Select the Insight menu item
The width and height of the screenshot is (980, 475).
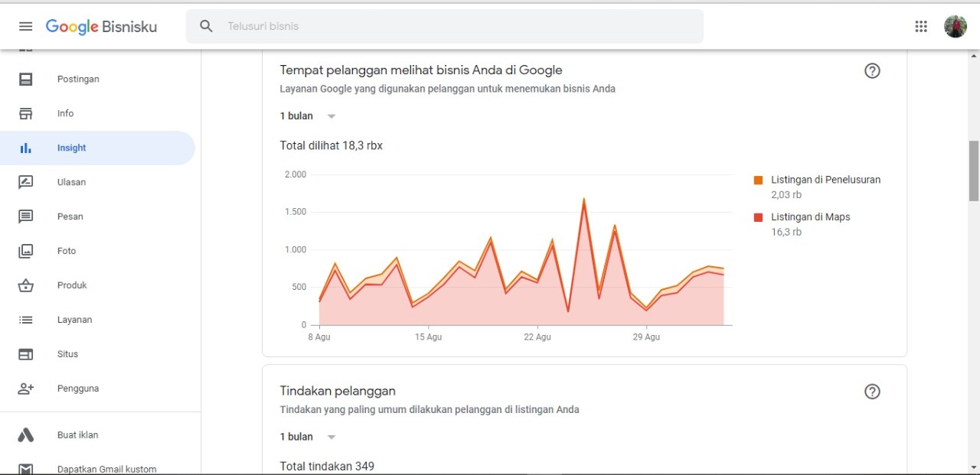pyautogui.click(x=97, y=148)
